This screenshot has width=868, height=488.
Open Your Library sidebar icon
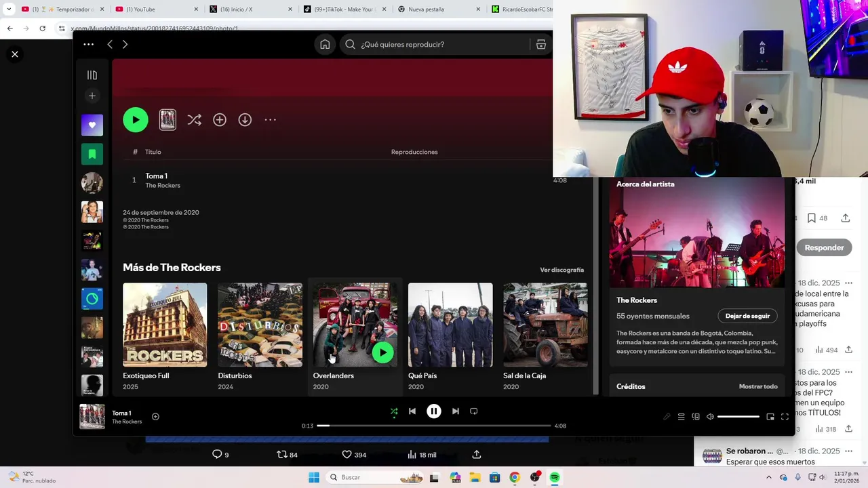[x=92, y=75]
